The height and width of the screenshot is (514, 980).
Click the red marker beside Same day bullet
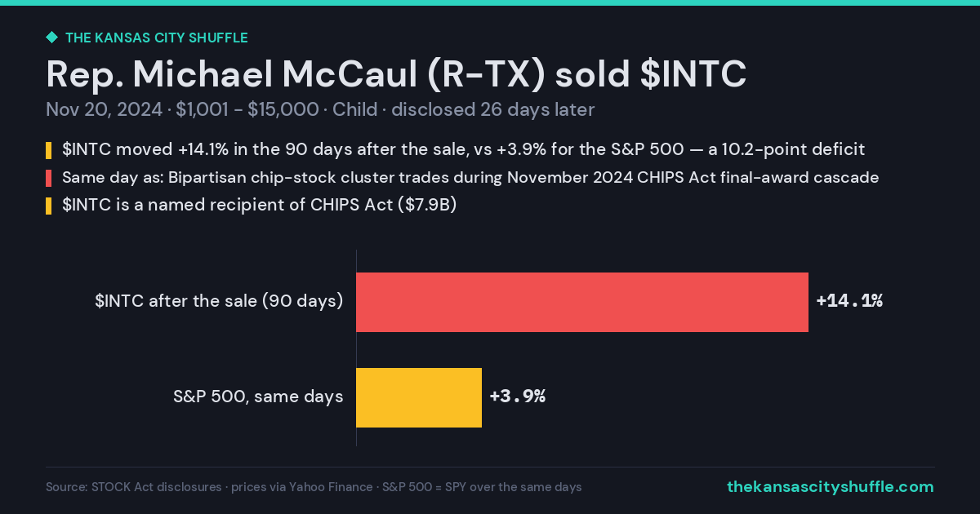(x=49, y=178)
